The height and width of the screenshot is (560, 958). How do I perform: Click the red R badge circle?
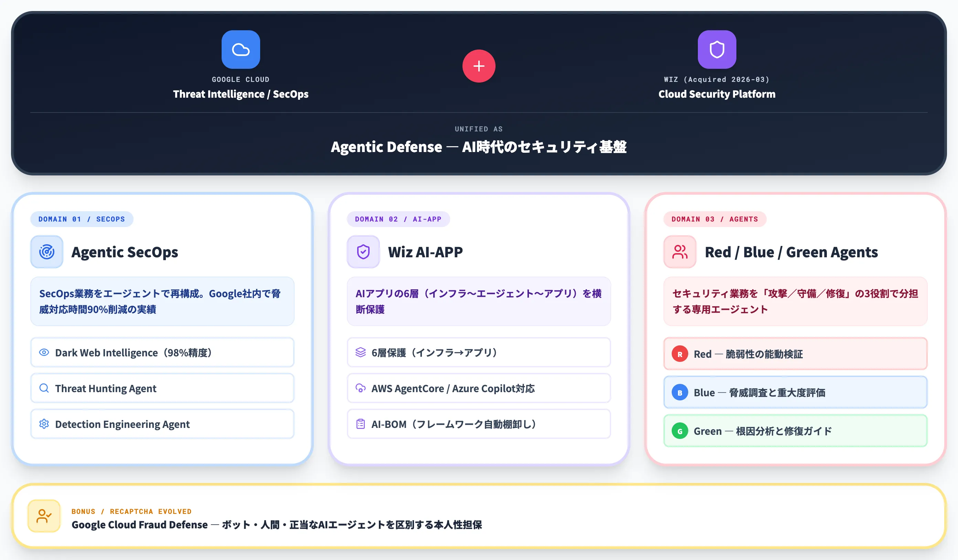tap(680, 354)
